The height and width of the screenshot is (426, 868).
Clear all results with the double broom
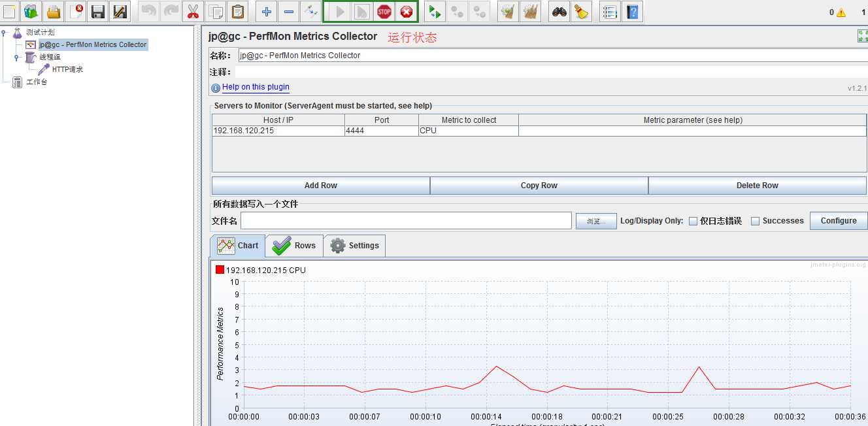coord(530,11)
